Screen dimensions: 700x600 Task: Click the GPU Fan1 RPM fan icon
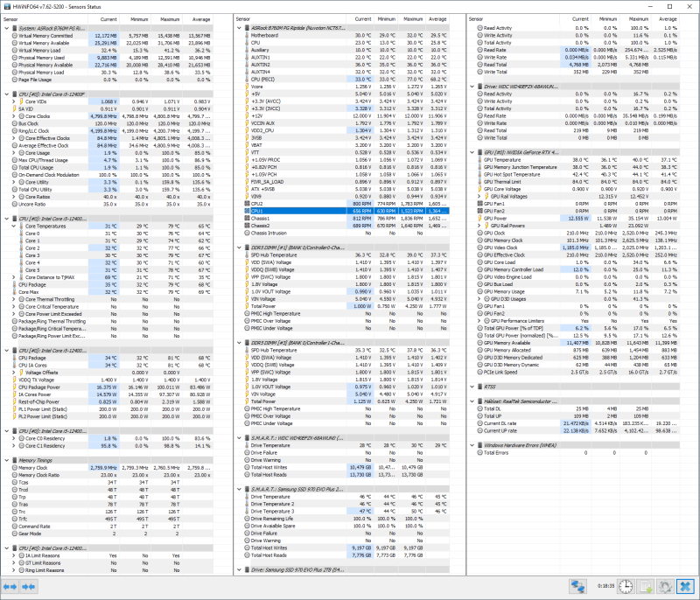pos(479,204)
